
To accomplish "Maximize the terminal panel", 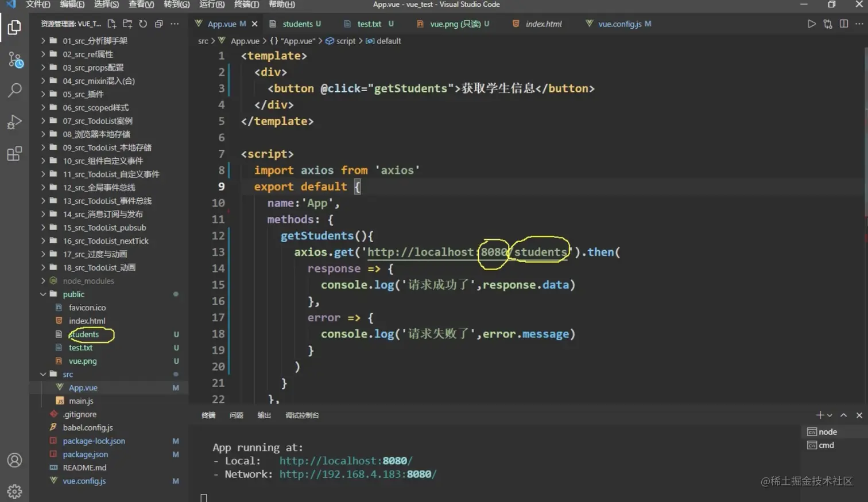I will tap(843, 415).
